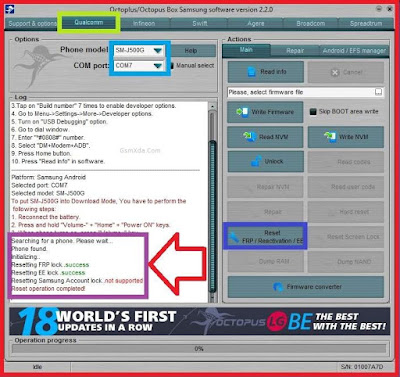Minimize the Octoplus window

[379, 9]
